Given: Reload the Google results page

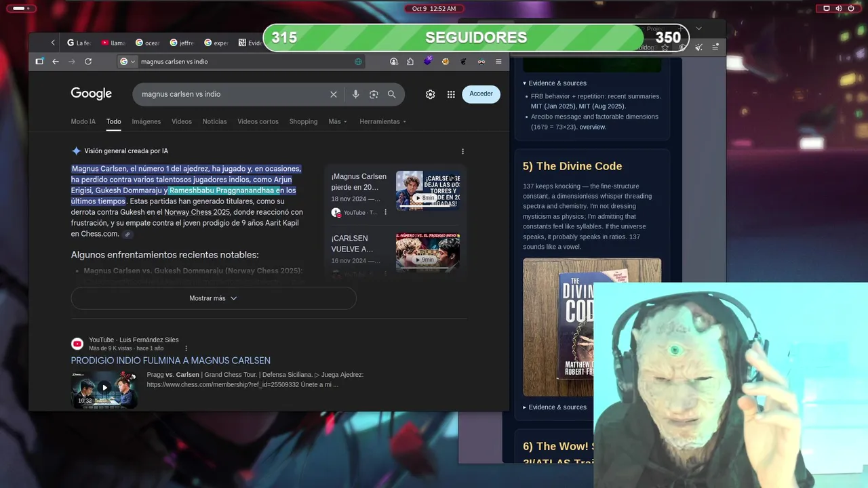Looking at the screenshot, I should coord(88,61).
